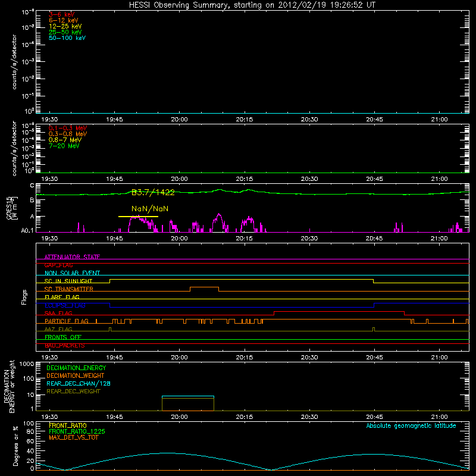Click the MAX_DET_VS_TOT legend label

(x=73, y=437)
